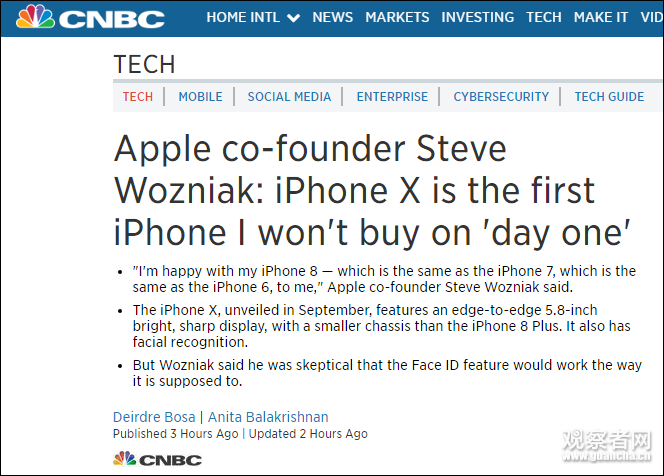
Task: Select the red TECH sub-tab
Action: coord(138,97)
